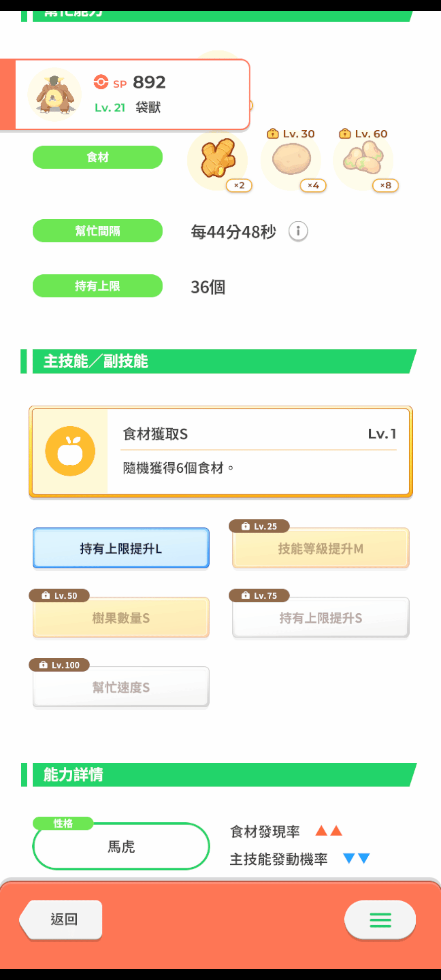Select the locked 樹果數量S sub skill

(121, 617)
